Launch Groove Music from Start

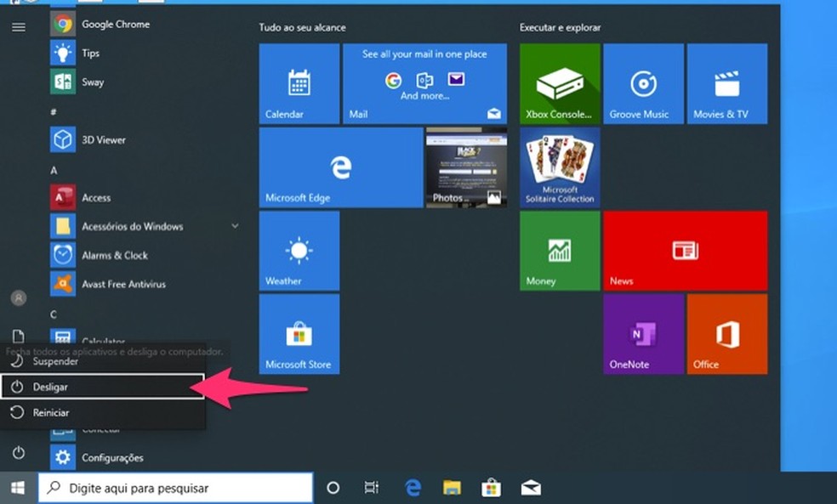(643, 82)
